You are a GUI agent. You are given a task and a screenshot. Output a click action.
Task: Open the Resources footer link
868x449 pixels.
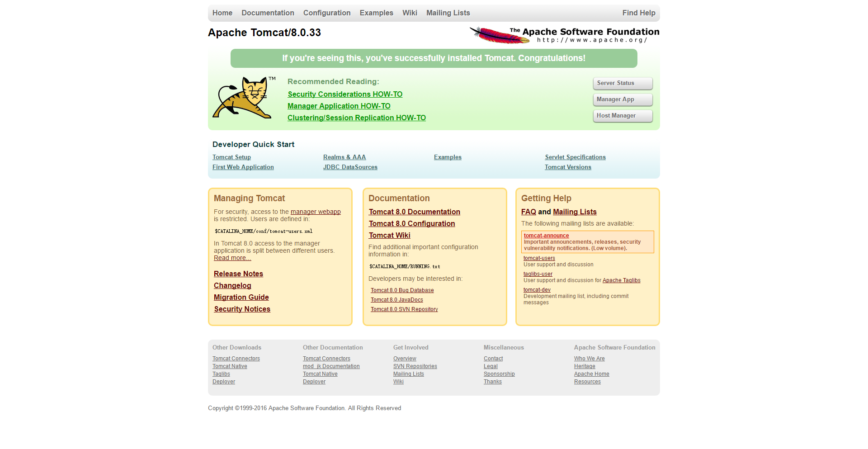[x=587, y=382]
